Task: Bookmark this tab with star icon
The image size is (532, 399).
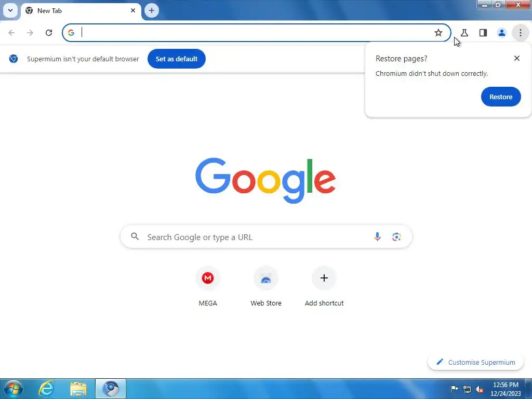Action: coord(438,33)
